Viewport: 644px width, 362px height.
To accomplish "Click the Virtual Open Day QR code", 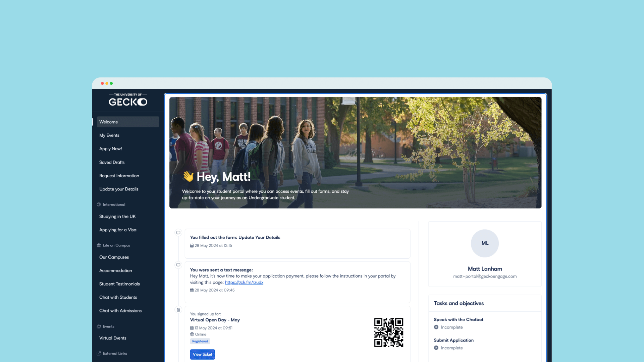I will pos(389,333).
